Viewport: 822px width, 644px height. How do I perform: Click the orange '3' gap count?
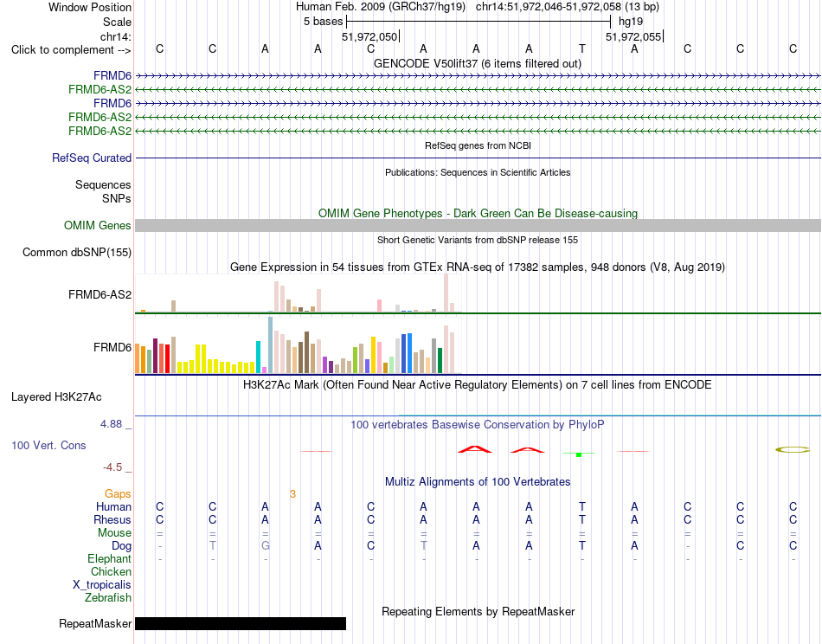tap(292, 493)
